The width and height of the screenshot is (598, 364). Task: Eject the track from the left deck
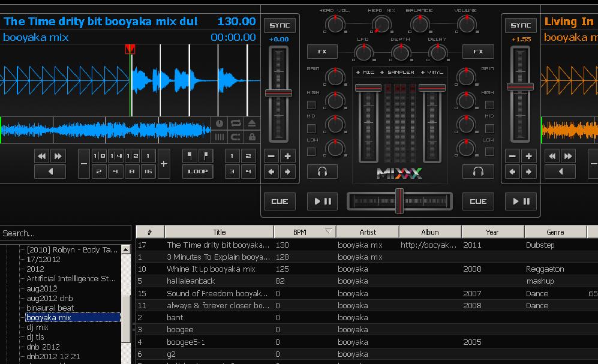[251, 124]
